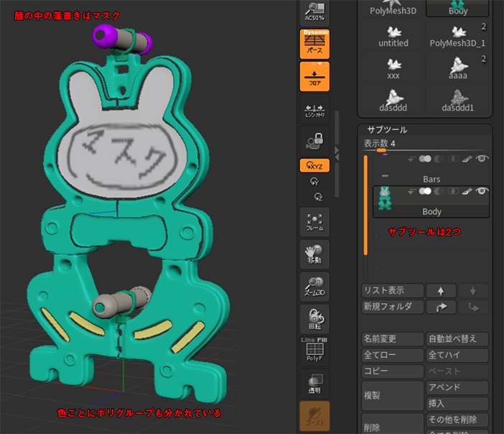
Task: Click the 挿入 insert button
Action: coord(457,404)
